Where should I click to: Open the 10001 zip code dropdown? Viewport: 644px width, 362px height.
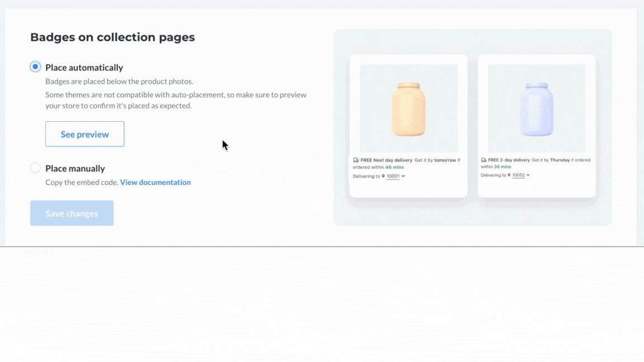pyautogui.click(x=396, y=176)
